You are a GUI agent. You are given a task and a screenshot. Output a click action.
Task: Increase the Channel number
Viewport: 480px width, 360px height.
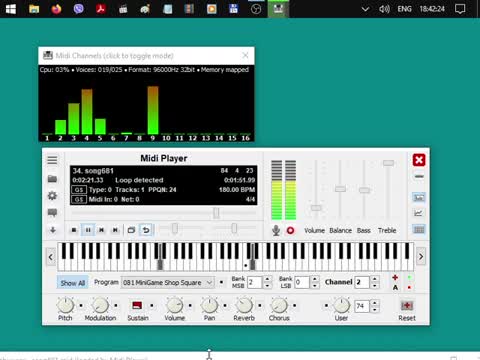click(x=375, y=279)
